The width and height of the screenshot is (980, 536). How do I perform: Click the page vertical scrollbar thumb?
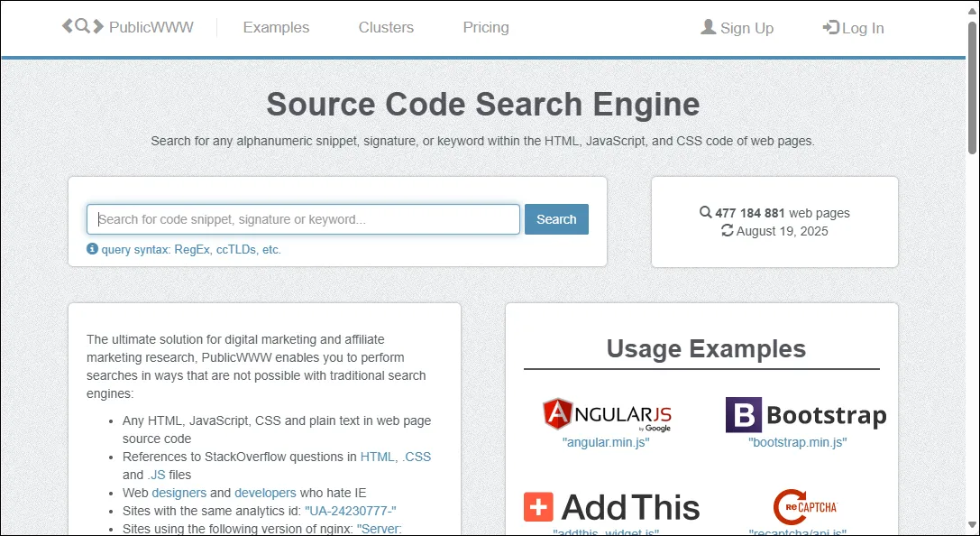(973, 87)
